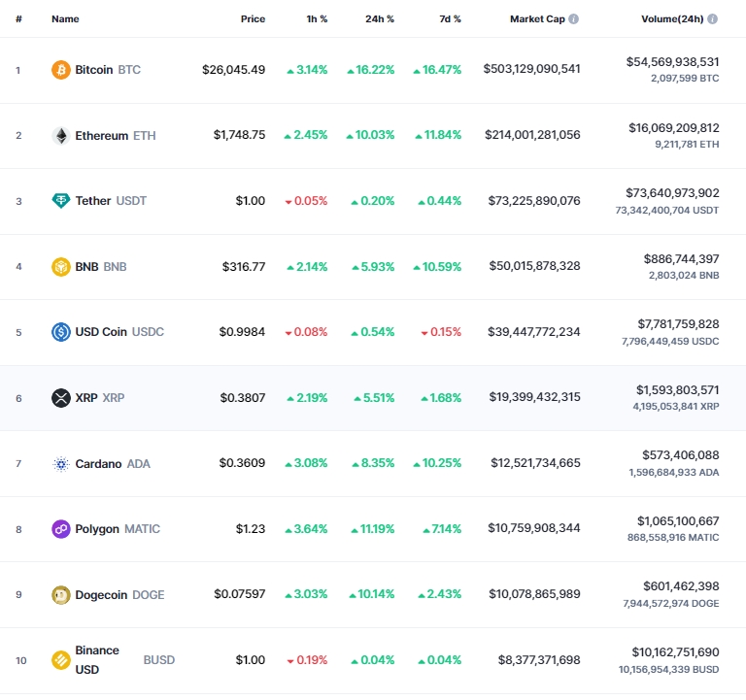This screenshot has width=746, height=700.
Task: Click the Bitcoin orange coin icon
Action: (61, 70)
